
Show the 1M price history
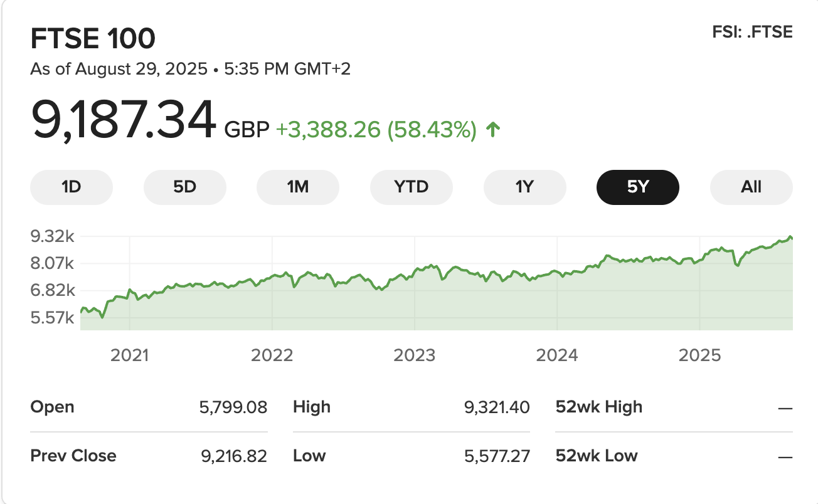(x=298, y=187)
